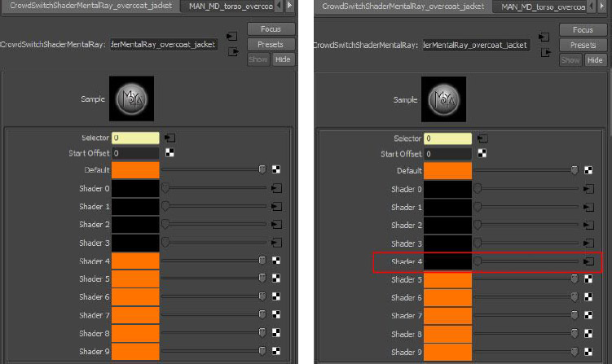
Task: Click the shader node name field, right panel
Action: click(476, 46)
